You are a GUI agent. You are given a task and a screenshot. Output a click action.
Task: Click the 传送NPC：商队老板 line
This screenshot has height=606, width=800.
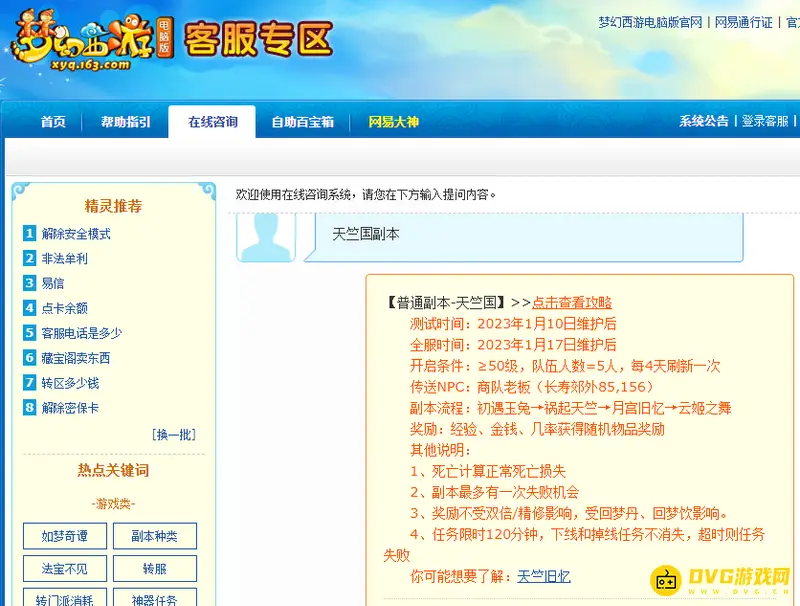[x=532, y=387]
